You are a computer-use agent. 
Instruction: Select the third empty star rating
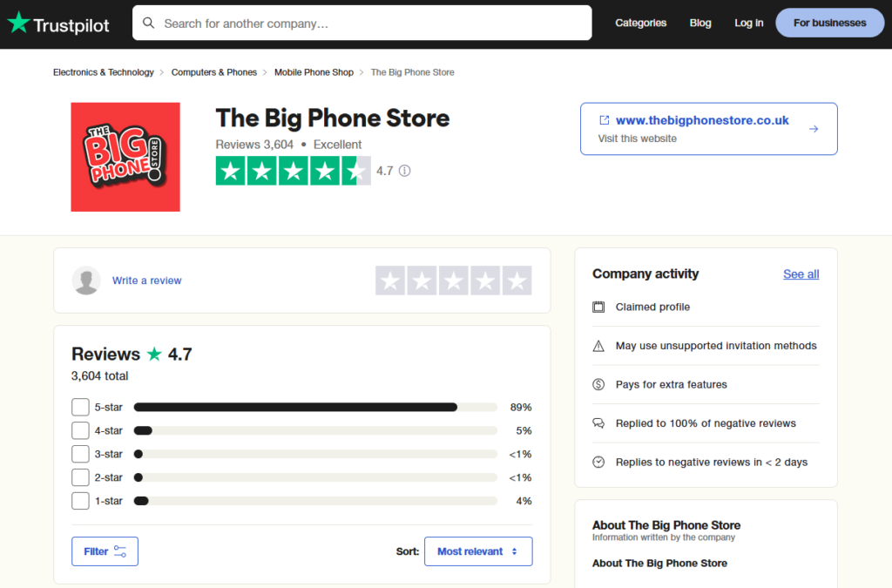click(x=454, y=280)
